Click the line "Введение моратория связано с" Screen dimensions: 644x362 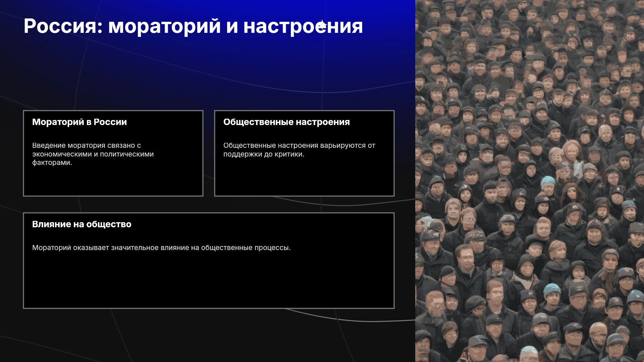pyautogui.click(x=87, y=145)
